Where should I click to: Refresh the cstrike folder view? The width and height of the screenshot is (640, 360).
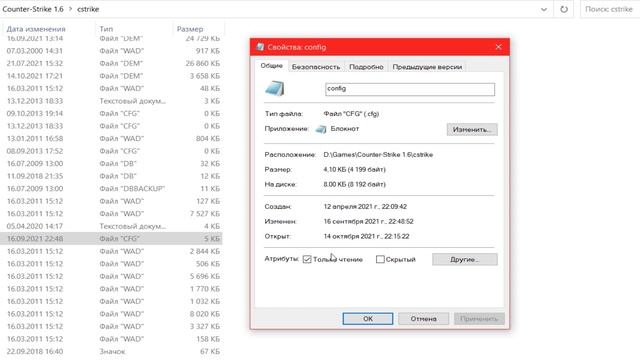coord(564,9)
